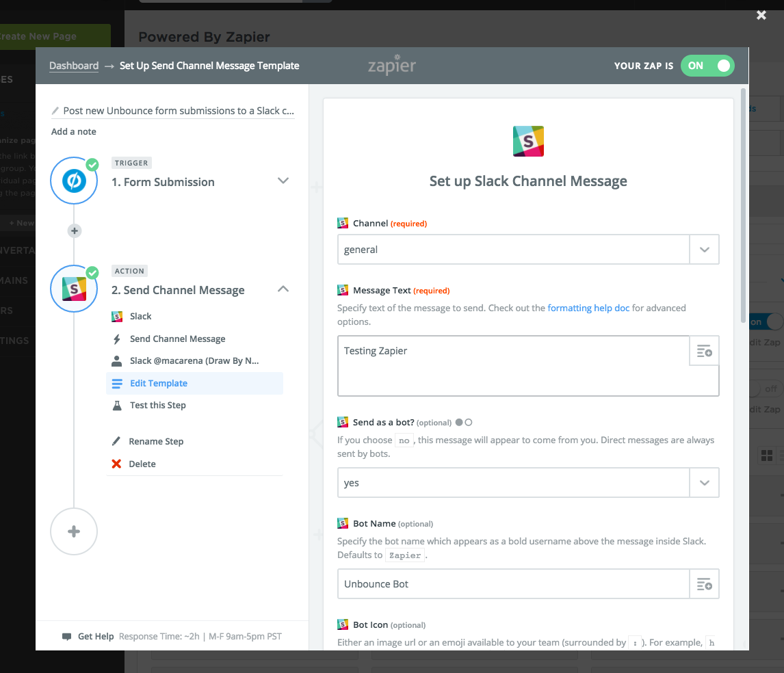Image resolution: width=784 pixels, height=673 pixels.
Task: Insert a field into Message Text
Action: [x=704, y=351]
